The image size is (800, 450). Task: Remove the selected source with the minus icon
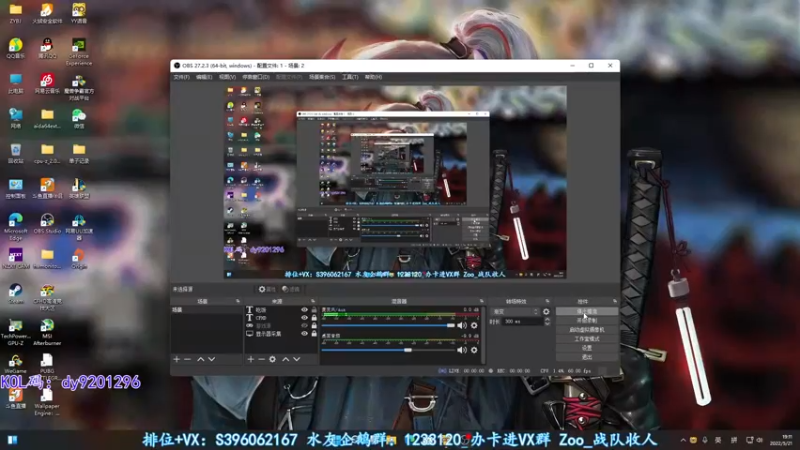[x=261, y=359]
